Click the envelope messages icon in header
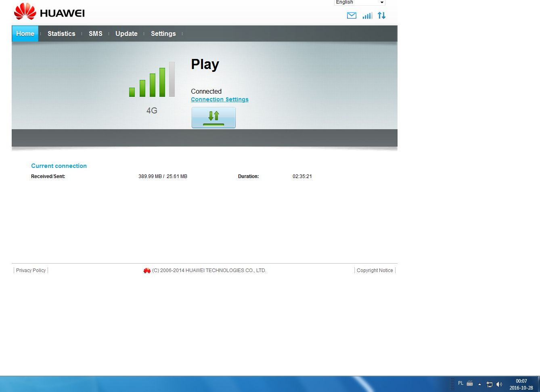540x392 pixels. coord(352,16)
